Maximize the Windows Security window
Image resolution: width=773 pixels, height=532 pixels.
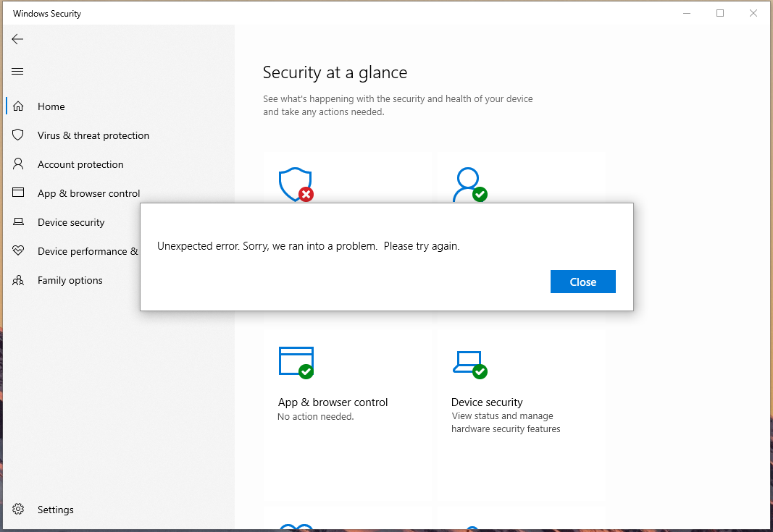pos(720,13)
